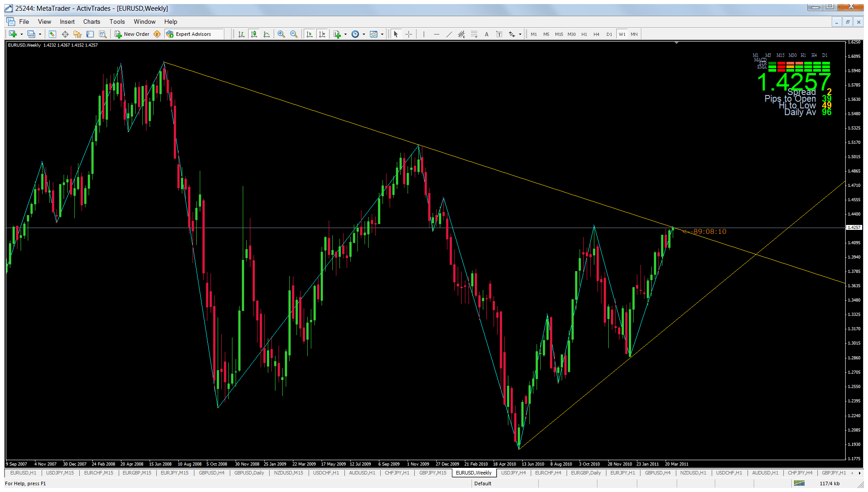Switch the chart to candlestick mode

click(x=254, y=34)
